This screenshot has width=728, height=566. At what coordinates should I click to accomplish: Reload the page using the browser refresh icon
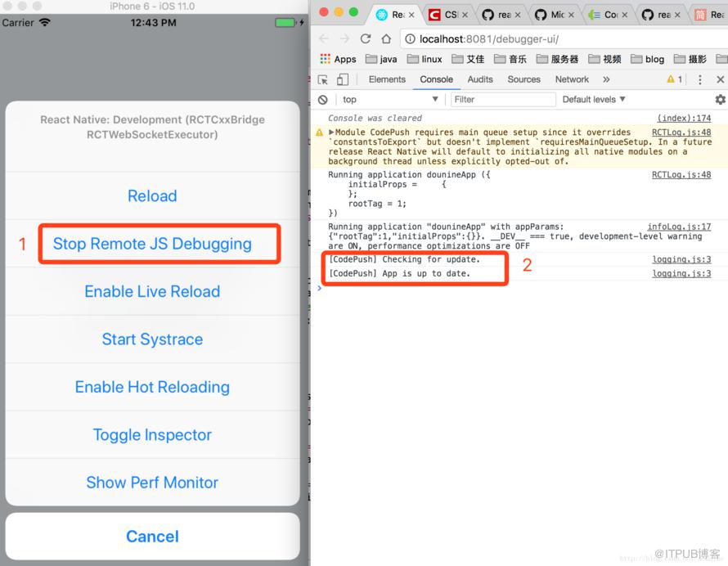point(366,39)
